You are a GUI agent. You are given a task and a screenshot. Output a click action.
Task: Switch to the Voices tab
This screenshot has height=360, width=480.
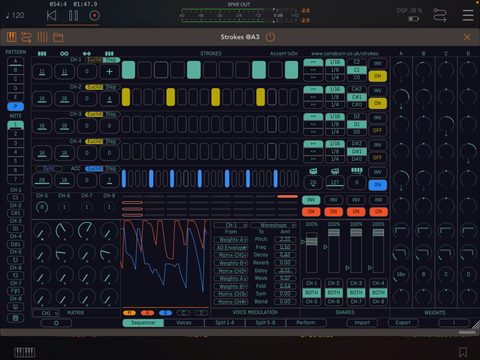point(184,323)
